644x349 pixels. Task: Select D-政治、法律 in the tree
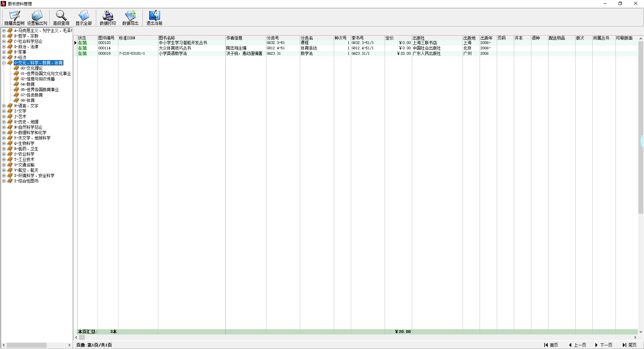coord(26,47)
